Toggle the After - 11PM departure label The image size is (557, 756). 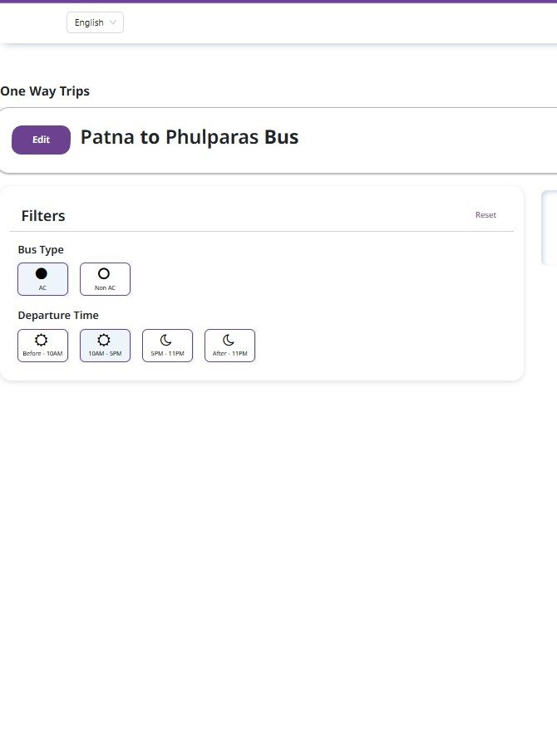pos(229,354)
